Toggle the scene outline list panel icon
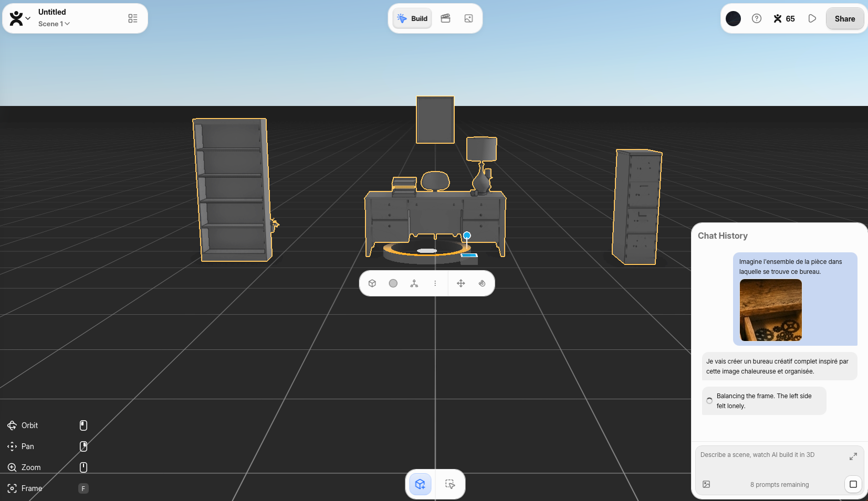Screen dimensions: 868x501 tap(133, 18)
